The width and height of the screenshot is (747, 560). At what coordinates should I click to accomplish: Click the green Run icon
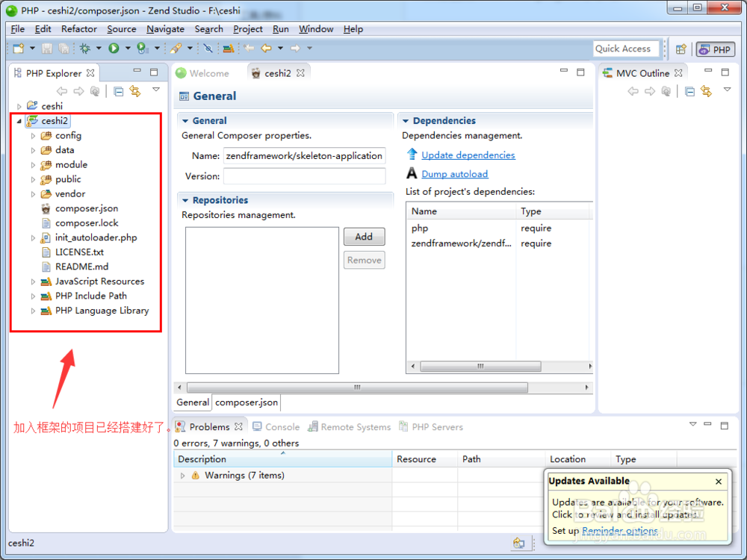coord(114,48)
